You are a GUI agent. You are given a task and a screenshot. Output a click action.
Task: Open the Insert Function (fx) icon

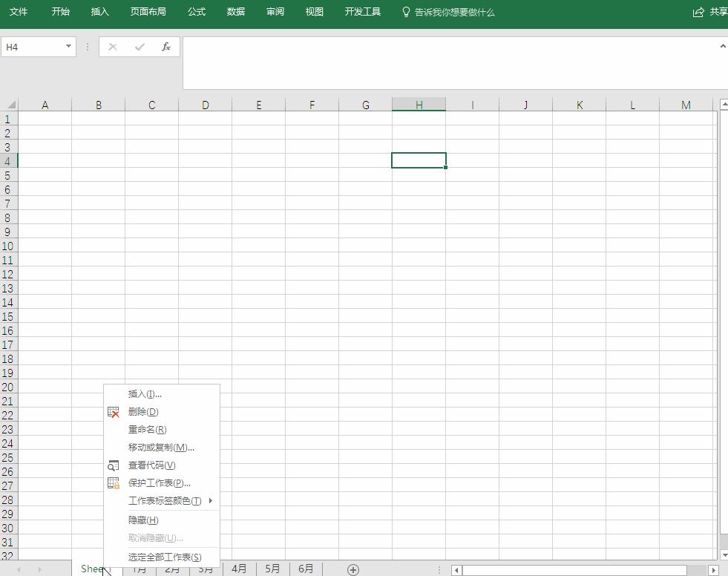click(166, 46)
